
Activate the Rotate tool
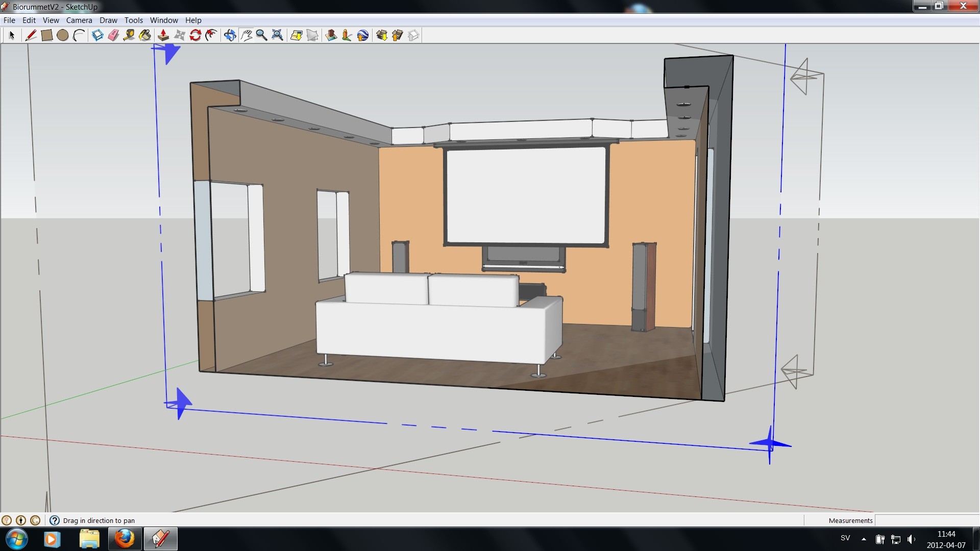195,35
